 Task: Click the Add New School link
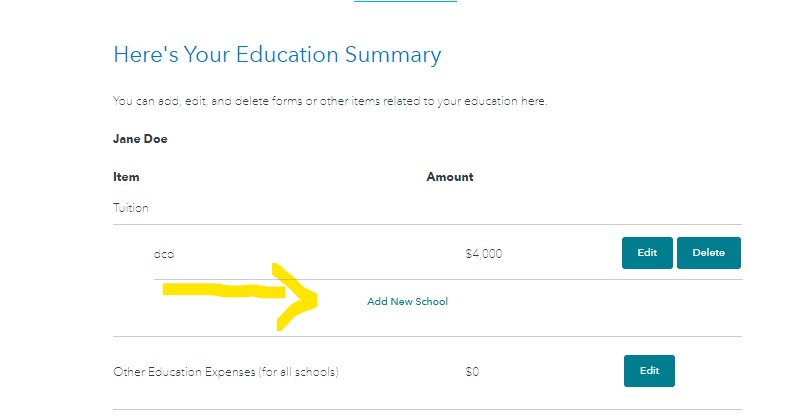click(407, 301)
